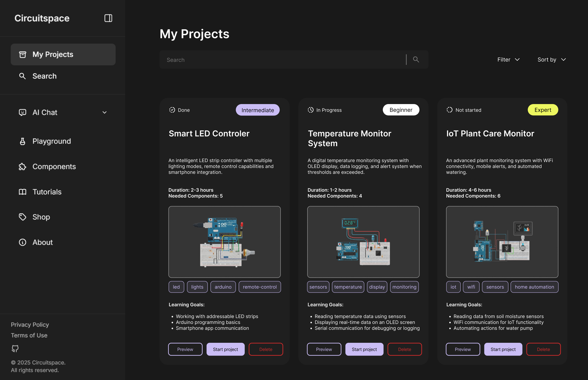The width and height of the screenshot is (588, 380).
Task: Click the Smart LED Controler title
Action: (209, 133)
